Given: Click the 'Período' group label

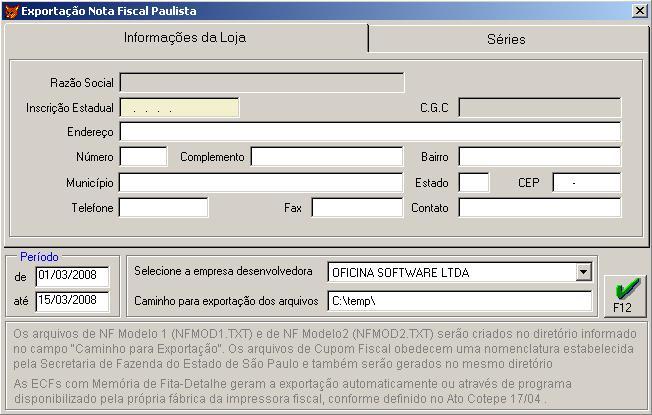Looking at the screenshot, I should coord(39,257).
